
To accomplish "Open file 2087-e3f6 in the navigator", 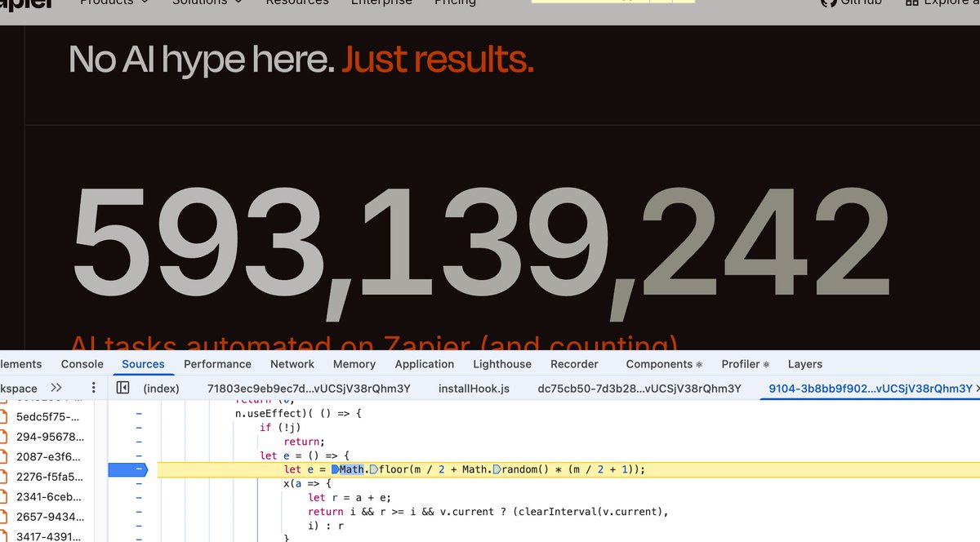I will click(49, 456).
